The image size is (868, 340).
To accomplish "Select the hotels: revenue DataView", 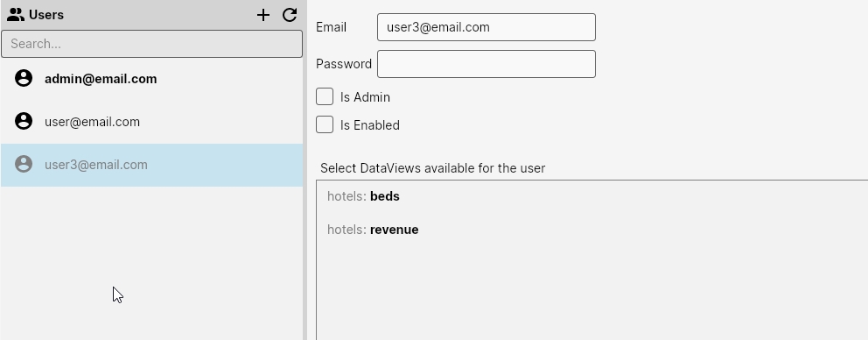I will click(373, 230).
